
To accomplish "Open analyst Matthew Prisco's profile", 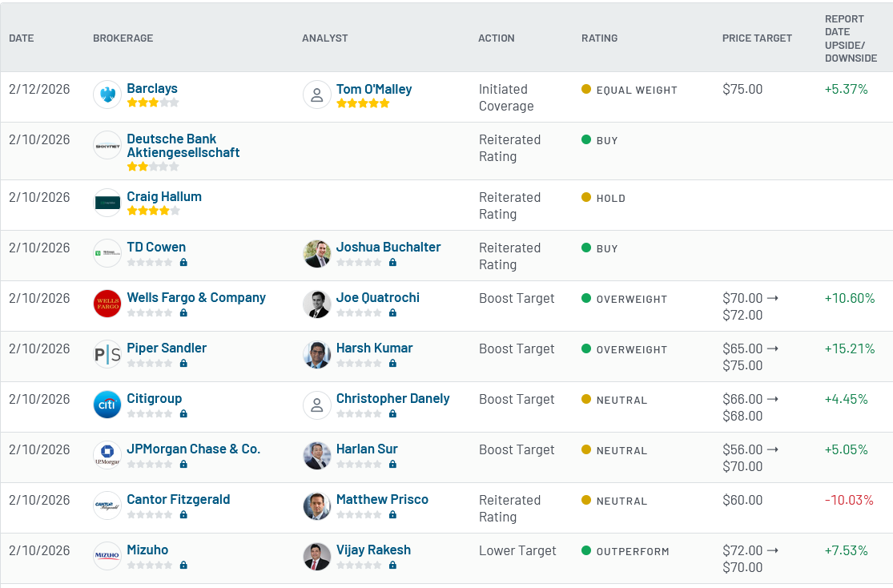I will point(382,499).
